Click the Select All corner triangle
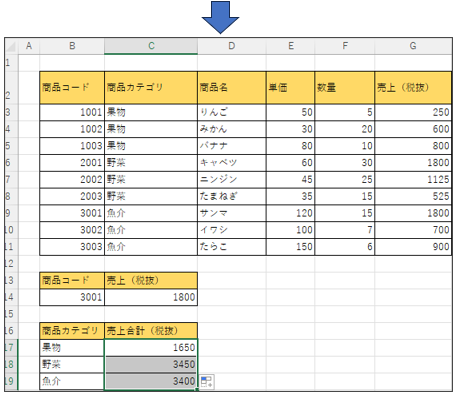This screenshot has height=393, width=457. (x=11, y=46)
